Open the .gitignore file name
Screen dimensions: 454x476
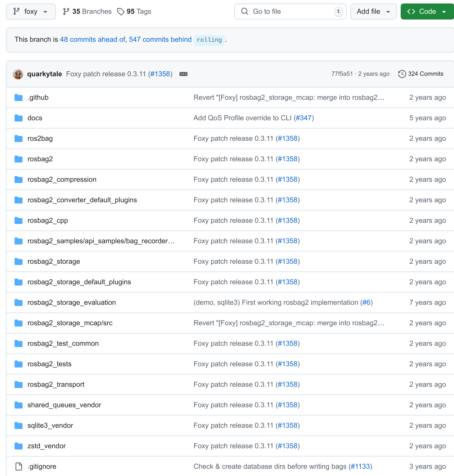tap(42, 466)
